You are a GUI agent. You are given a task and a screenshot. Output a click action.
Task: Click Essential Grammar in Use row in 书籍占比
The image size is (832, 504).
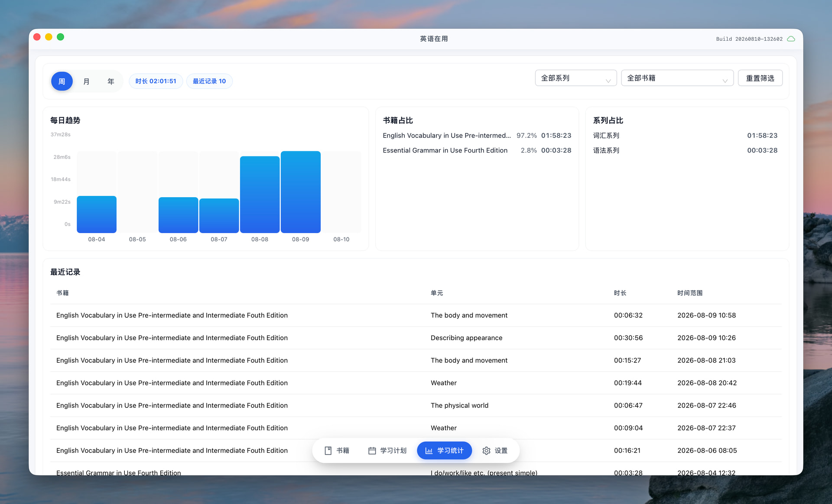pyautogui.click(x=477, y=150)
